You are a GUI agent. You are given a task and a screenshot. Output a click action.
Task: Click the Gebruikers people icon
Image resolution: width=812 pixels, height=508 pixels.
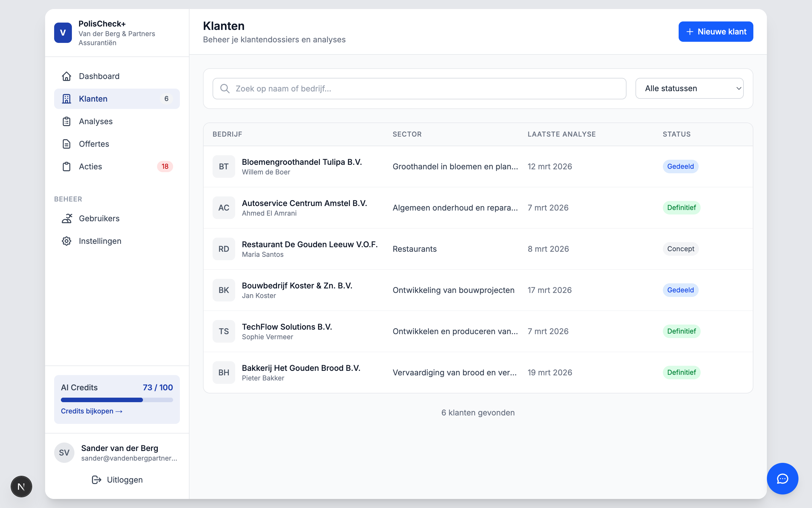(67, 218)
